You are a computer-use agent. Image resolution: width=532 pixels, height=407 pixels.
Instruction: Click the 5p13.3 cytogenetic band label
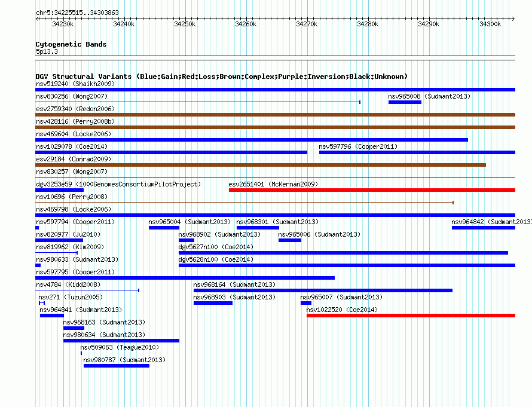[47, 51]
